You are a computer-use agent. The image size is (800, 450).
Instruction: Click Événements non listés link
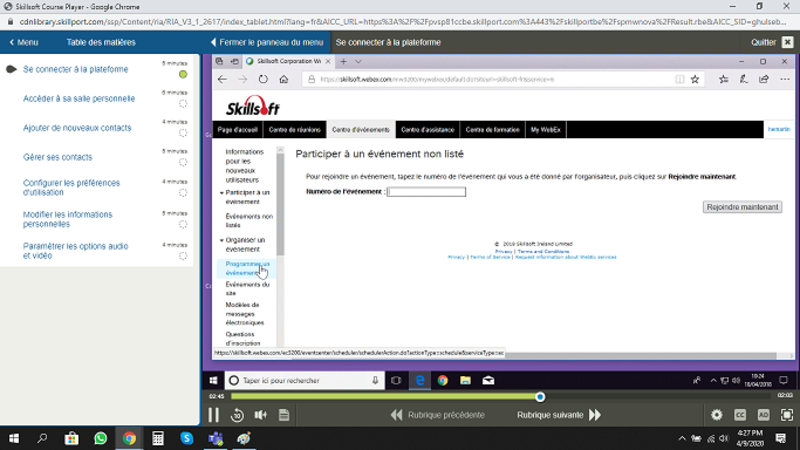[x=249, y=221]
